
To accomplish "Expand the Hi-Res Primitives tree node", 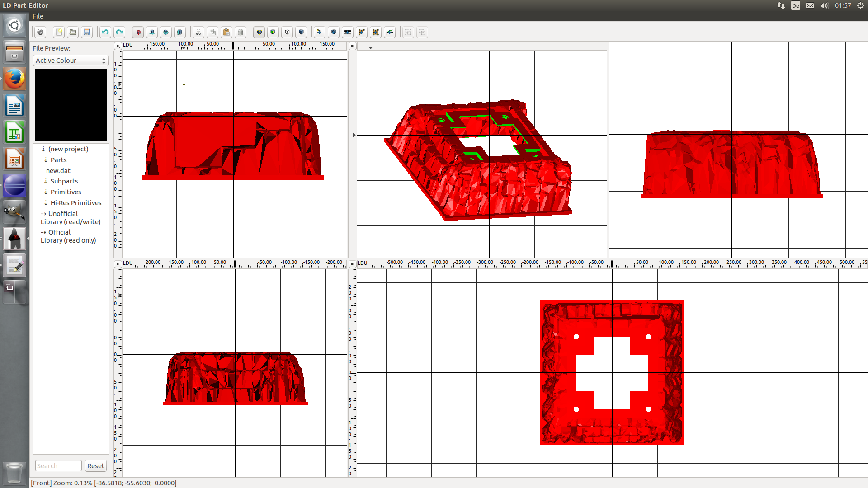I will 46,203.
